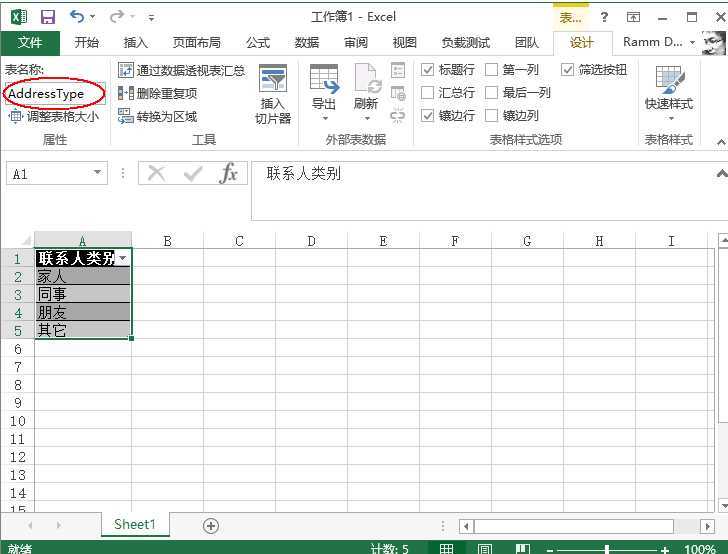Switch to the 公式 (Formulas) tab

point(258,43)
